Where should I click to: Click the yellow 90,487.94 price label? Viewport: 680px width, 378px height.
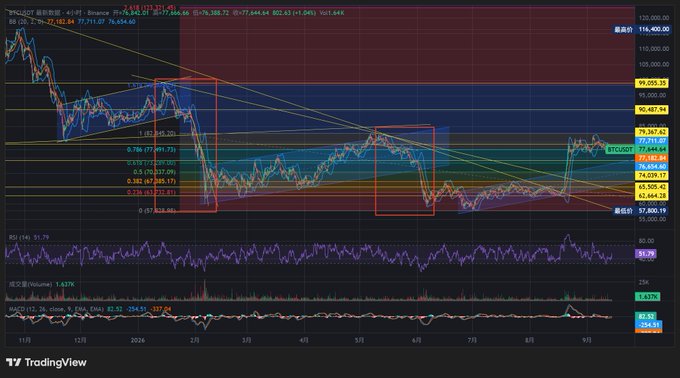click(x=652, y=110)
